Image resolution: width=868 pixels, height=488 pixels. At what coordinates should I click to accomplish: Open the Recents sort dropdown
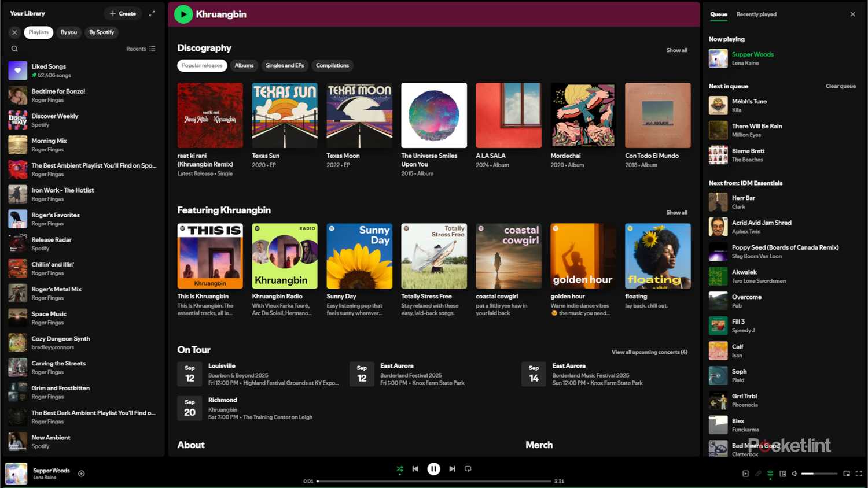coord(141,49)
